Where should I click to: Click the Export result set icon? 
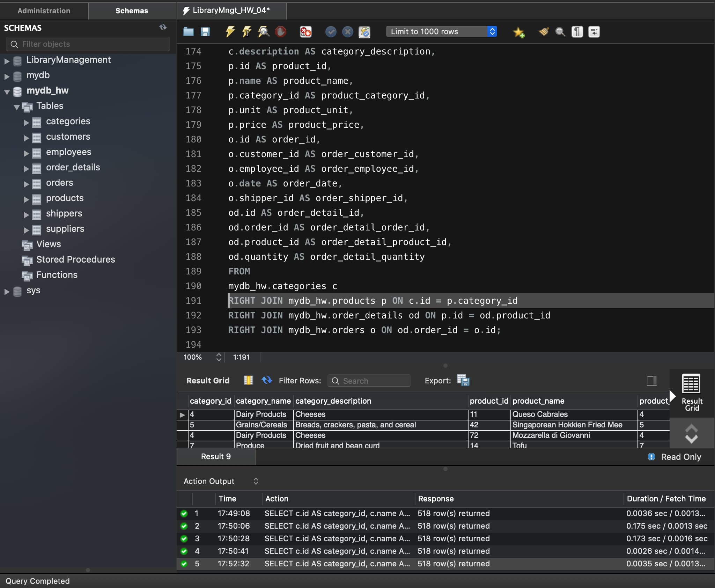coord(463,380)
